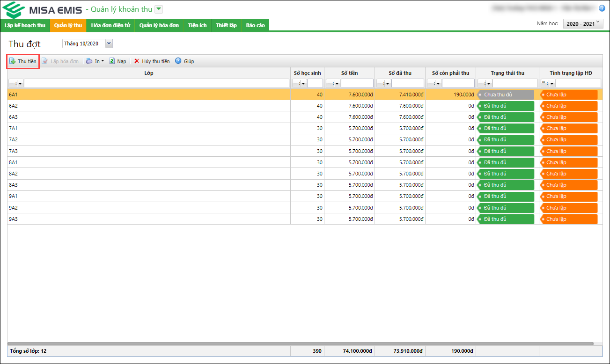The width and height of the screenshot is (610, 364).
Task: Click Hủy thu tiền button
Action: point(152,61)
